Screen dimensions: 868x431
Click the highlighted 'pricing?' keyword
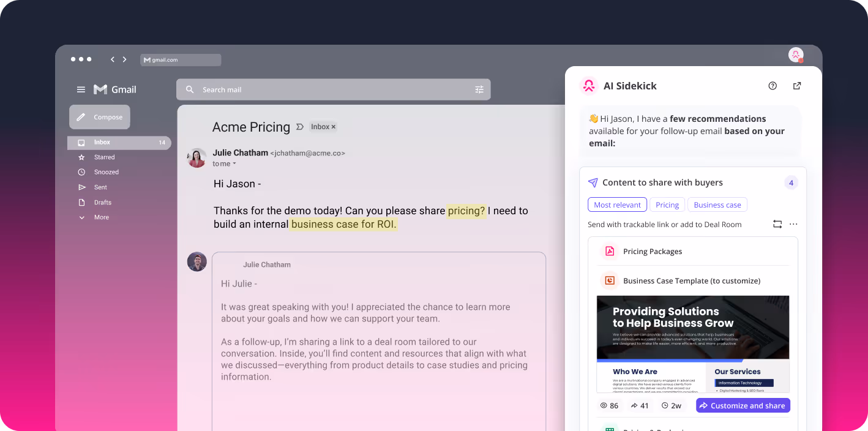click(466, 211)
